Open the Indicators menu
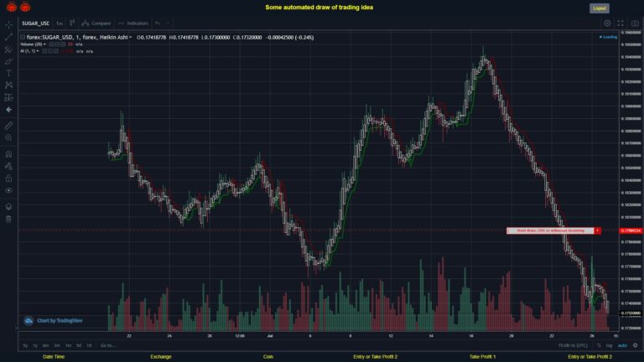 coord(133,23)
